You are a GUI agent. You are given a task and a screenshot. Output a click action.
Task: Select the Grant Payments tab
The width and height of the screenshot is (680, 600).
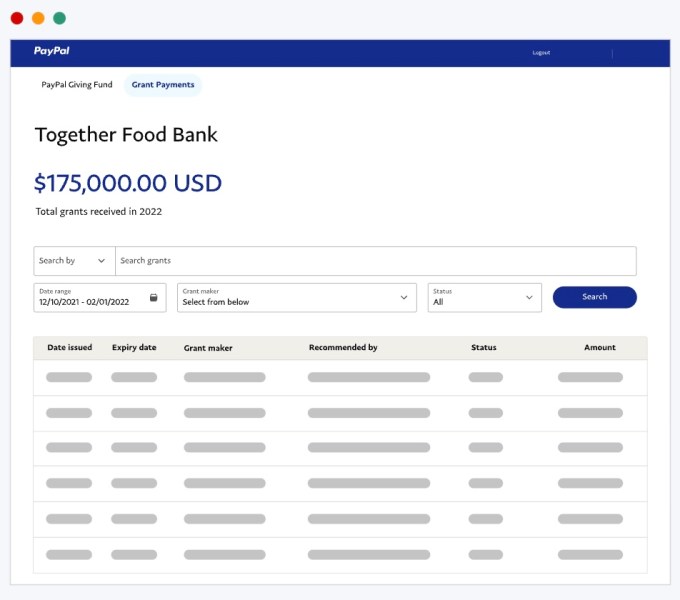163,85
